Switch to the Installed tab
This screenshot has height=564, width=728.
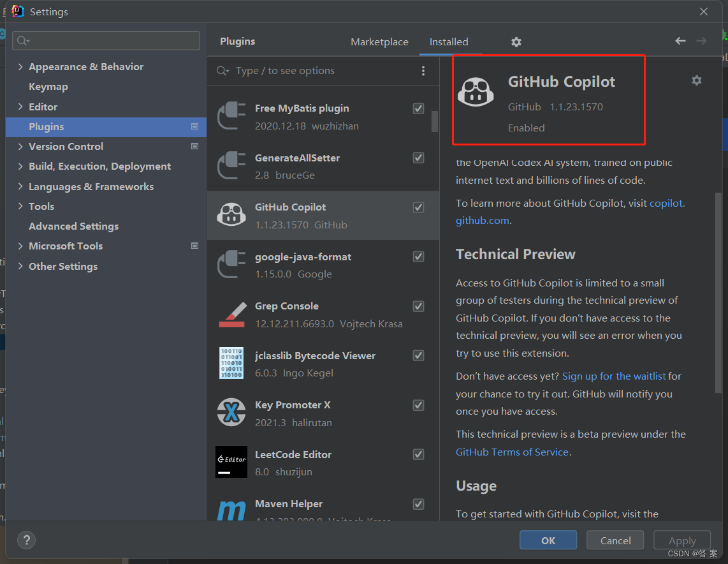(449, 42)
